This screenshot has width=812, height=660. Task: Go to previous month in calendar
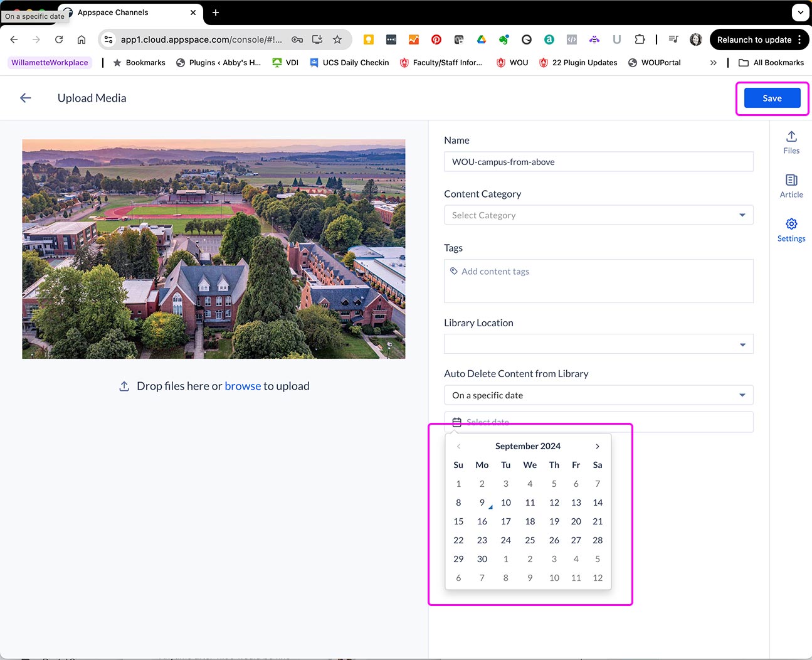click(459, 446)
